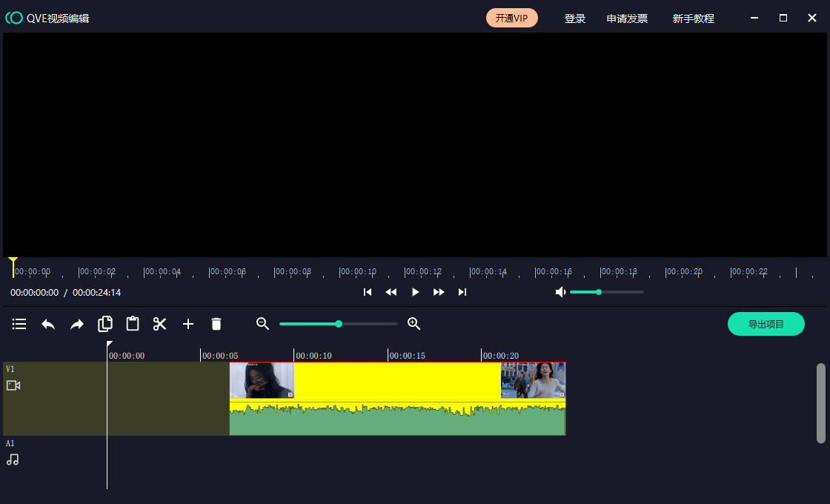The height and width of the screenshot is (504, 830).
Task: Zoom in the timeline with the magnifier plus
Action: tap(414, 324)
